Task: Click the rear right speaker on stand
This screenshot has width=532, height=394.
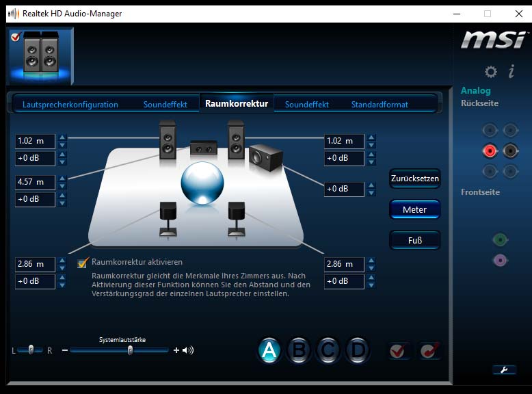Action: pos(237,219)
